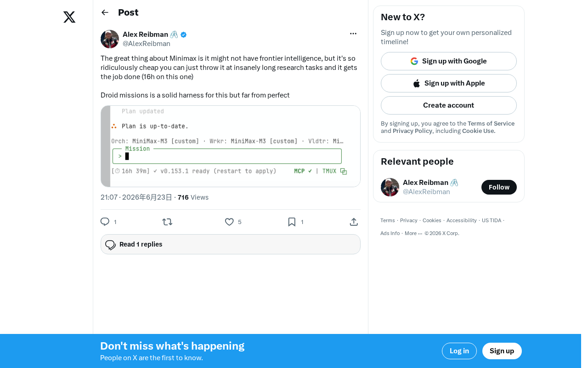Go back using the arrow icon

coord(105,12)
